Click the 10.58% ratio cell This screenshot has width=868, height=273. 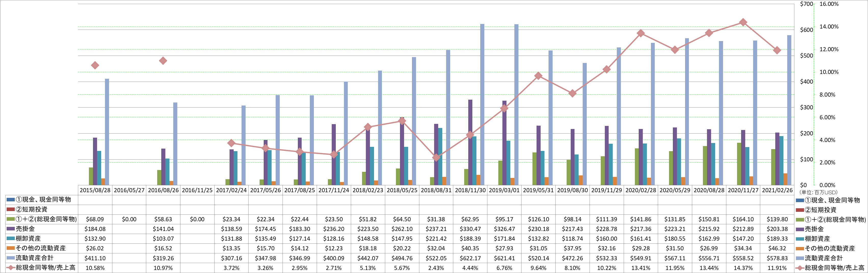(95, 268)
